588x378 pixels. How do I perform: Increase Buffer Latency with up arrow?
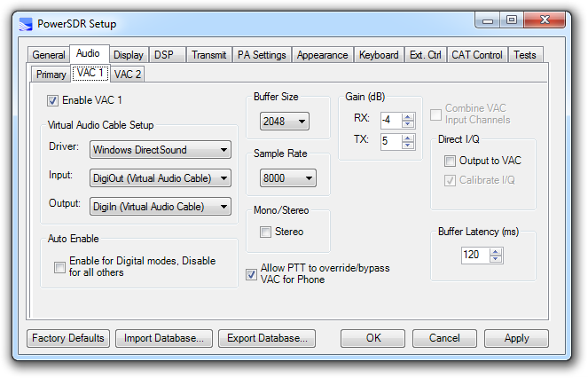(x=496, y=252)
